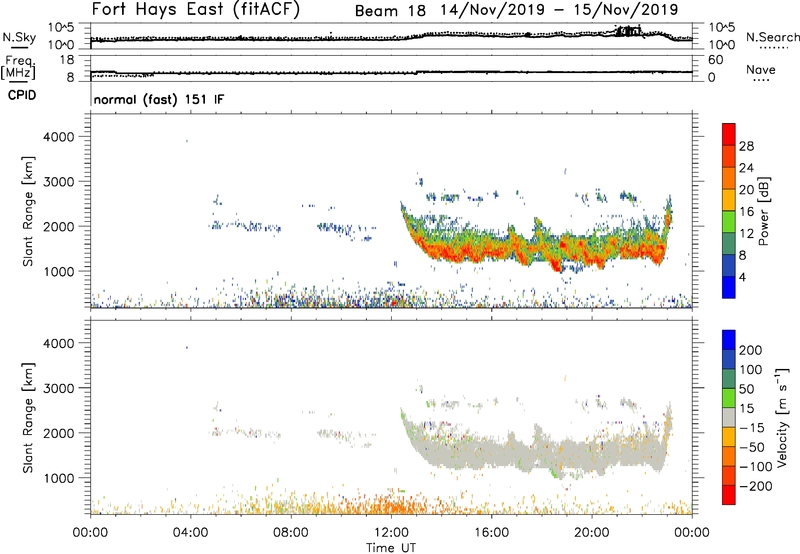Click the "04:00" time axis label

click(x=191, y=533)
